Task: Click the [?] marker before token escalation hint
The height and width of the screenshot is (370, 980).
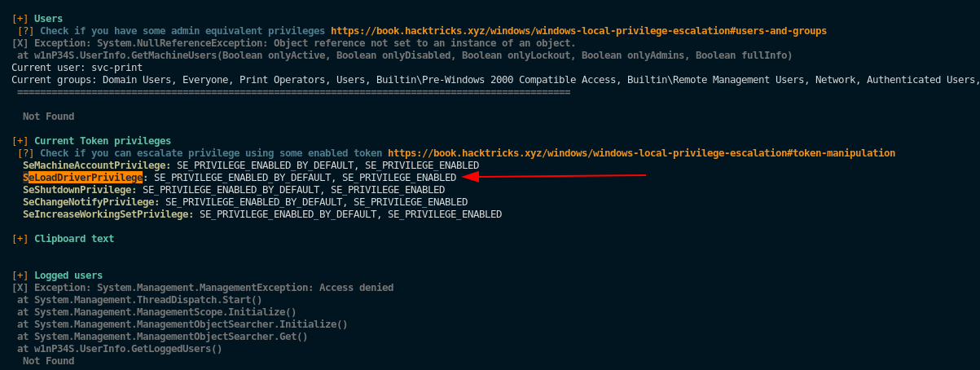Action: 25,153
